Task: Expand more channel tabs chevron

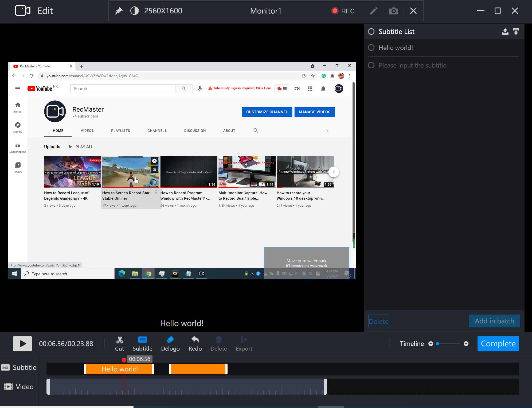Action: (x=327, y=131)
